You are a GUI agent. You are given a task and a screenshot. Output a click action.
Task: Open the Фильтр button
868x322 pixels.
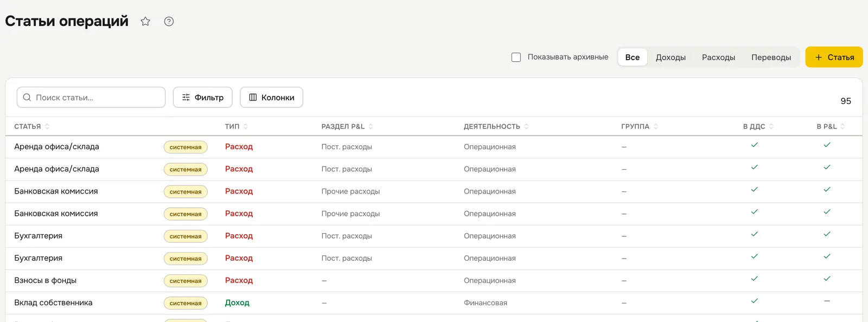coord(202,98)
